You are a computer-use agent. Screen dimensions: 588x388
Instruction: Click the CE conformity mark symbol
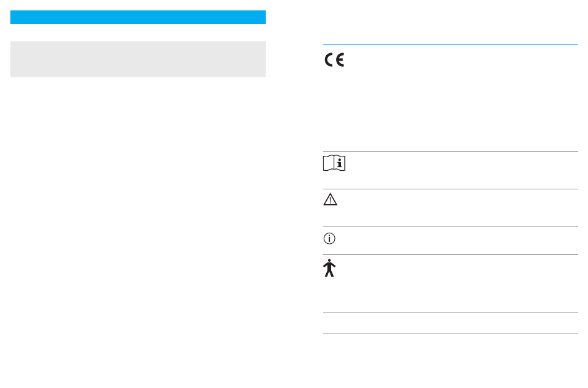point(334,60)
